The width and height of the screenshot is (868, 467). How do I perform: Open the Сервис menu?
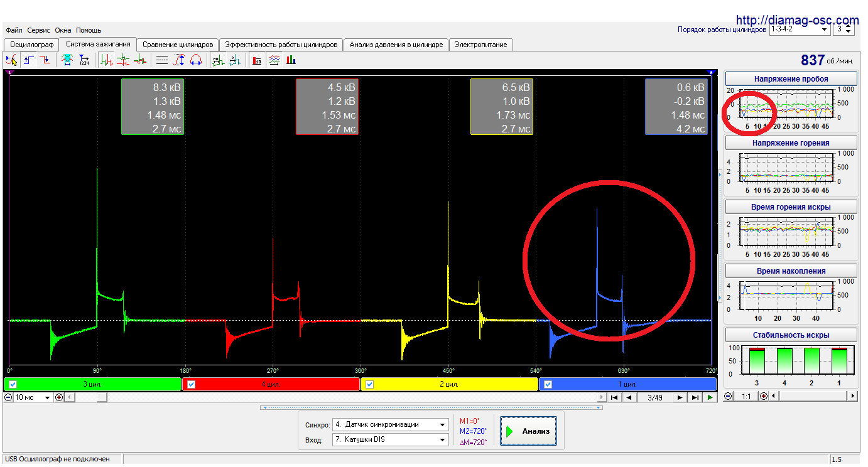tap(39, 30)
